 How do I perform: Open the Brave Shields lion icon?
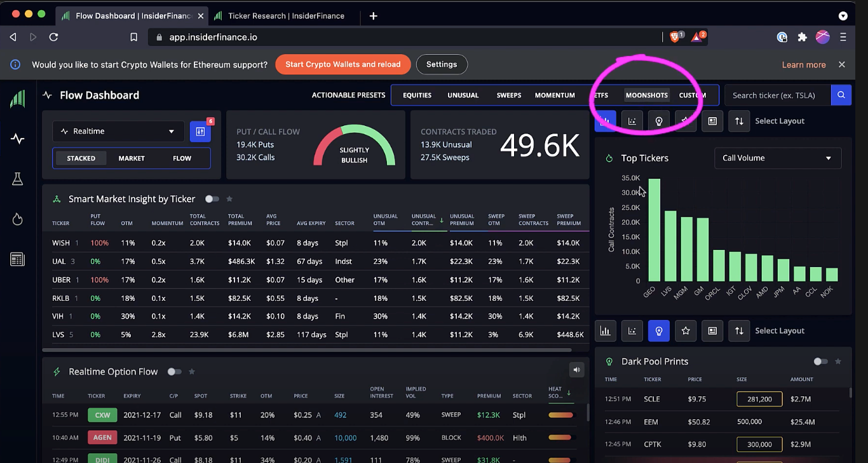[676, 37]
